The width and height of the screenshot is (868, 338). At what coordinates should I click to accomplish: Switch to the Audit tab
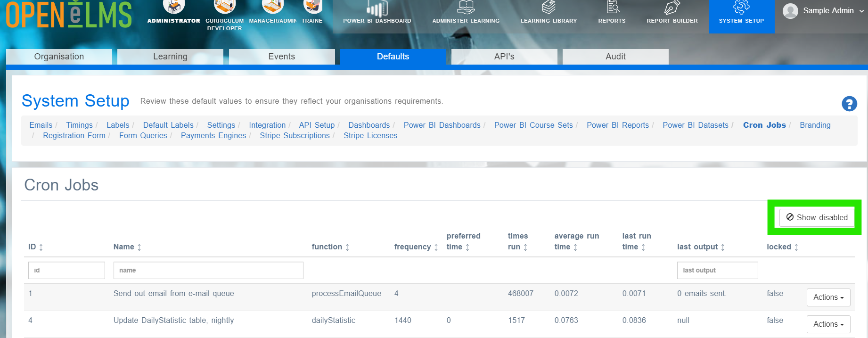coord(615,57)
